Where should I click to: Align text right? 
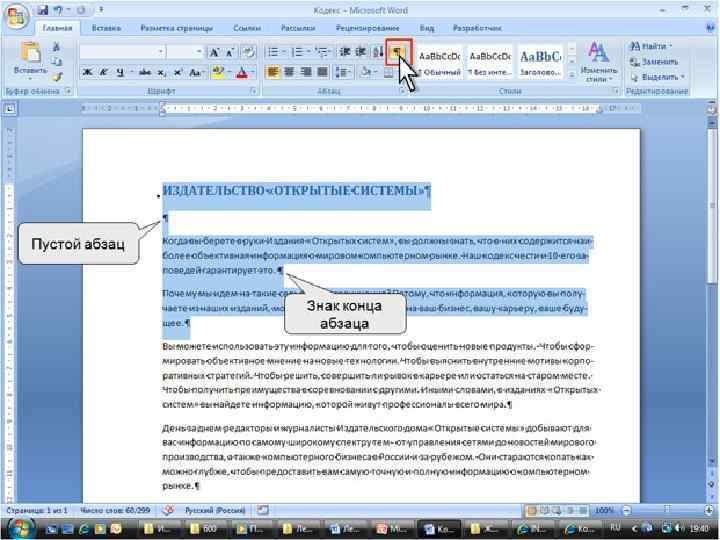(305, 72)
